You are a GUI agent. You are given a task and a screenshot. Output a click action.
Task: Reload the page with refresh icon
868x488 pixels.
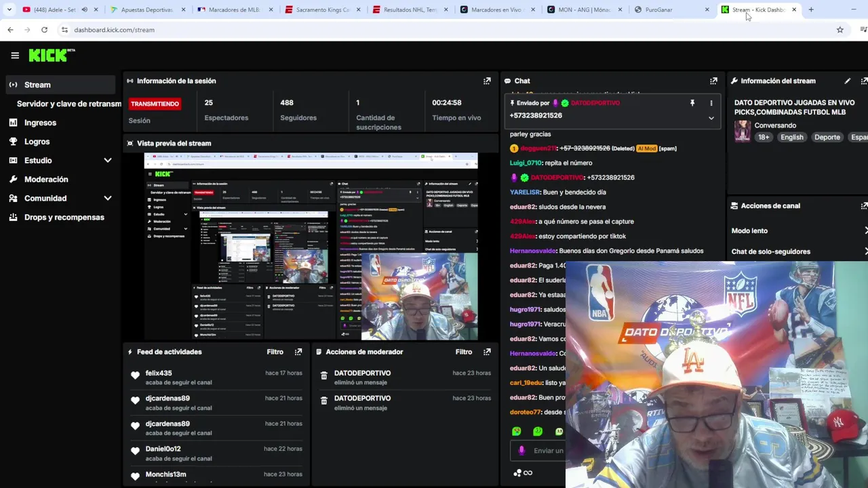(44, 30)
